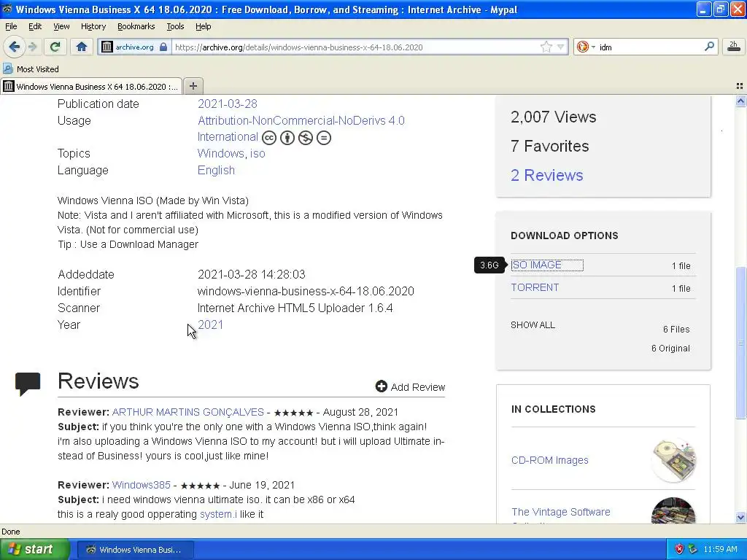Screen dimensions: 747x560
Task: Click the Attribution person license icon
Action: coord(287,138)
